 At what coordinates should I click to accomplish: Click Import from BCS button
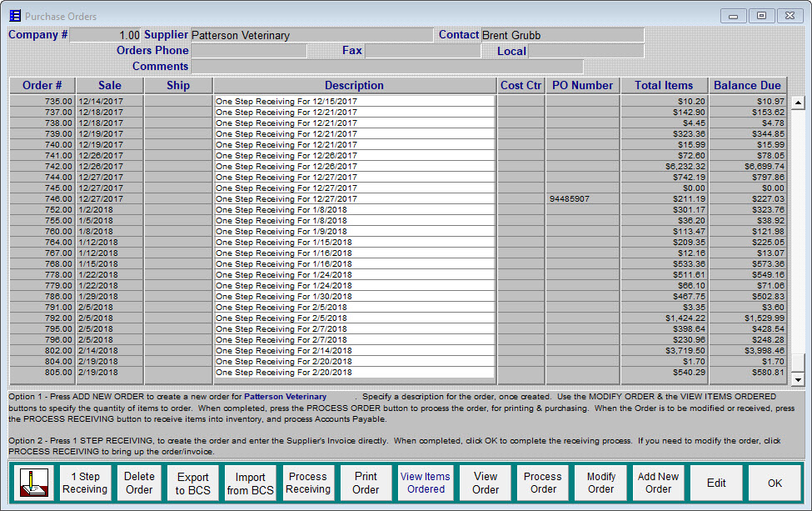250,483
